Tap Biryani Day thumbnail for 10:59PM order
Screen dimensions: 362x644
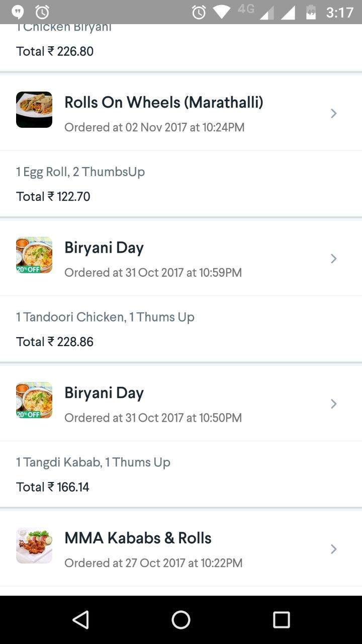(x=34, y=255)
